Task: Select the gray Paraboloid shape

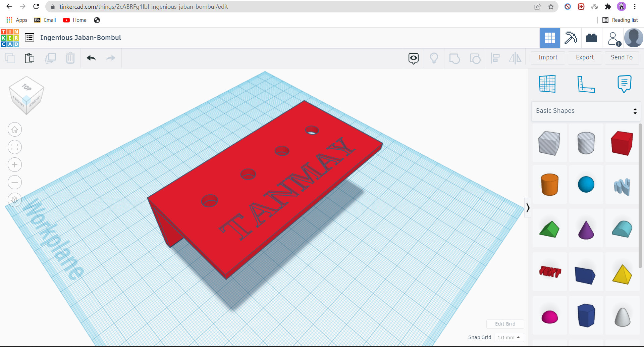Action: 622,317
